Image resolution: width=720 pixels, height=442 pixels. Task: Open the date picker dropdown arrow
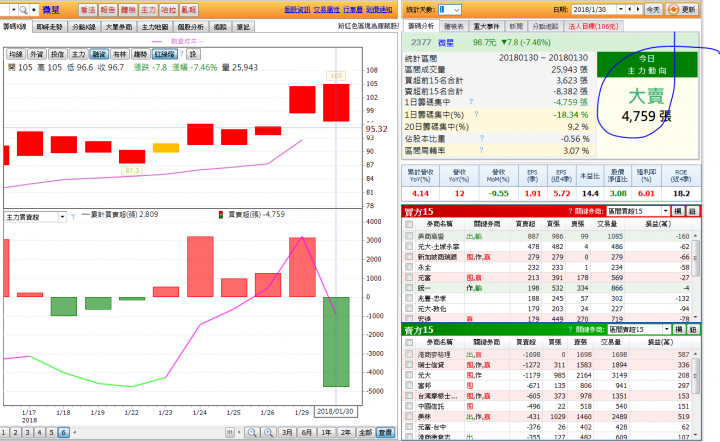(621, 10)
